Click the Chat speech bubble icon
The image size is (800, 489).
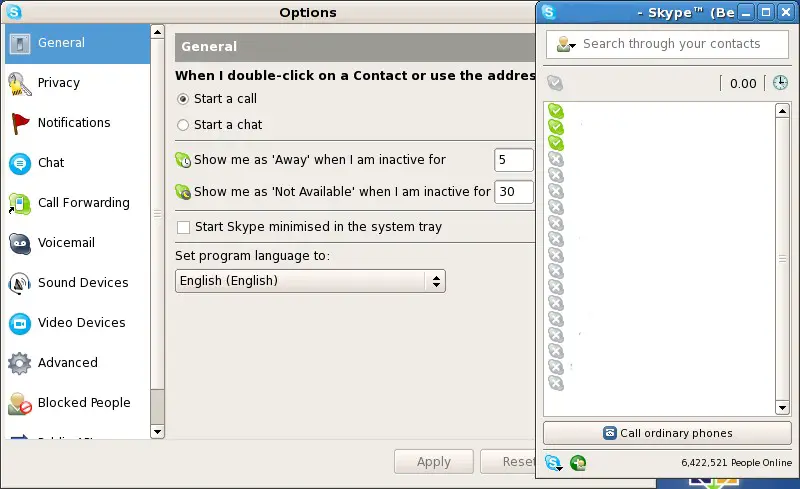coord(20,164)
